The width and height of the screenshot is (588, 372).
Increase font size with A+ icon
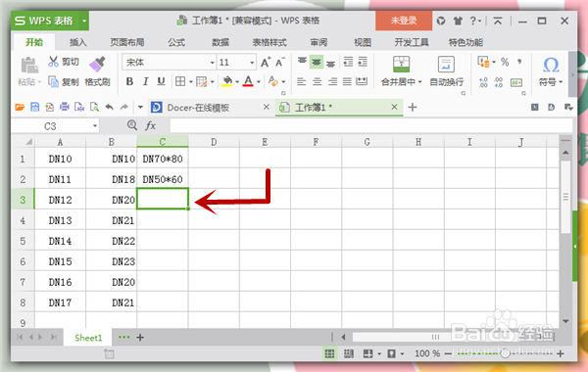[x=266, y=63]
